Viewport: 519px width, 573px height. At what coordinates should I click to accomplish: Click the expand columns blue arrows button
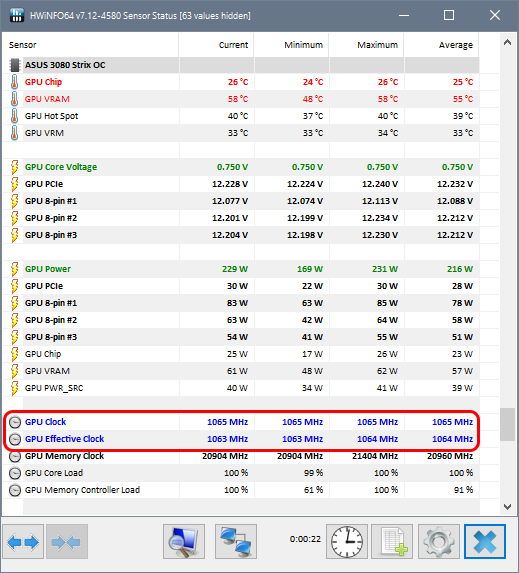(23, 542)
